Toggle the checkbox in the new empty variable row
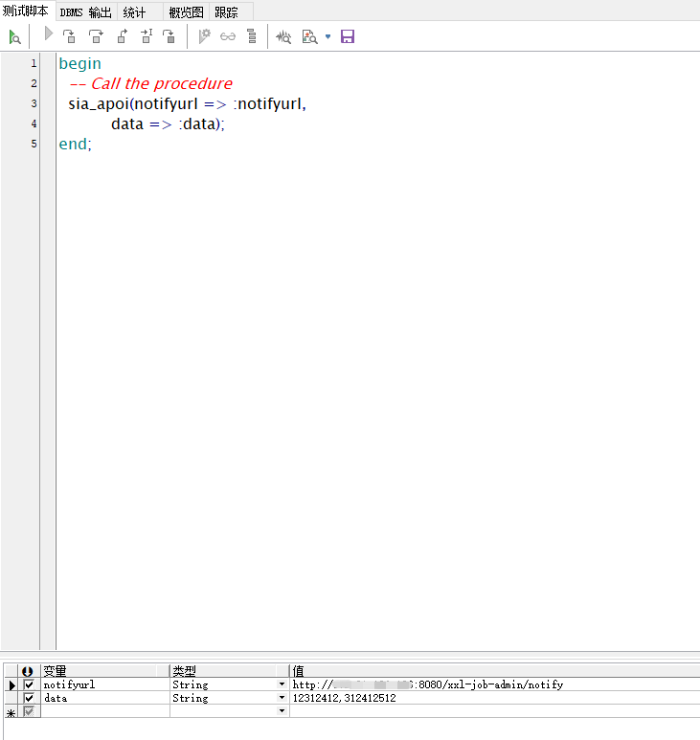The width and height of the screenshot is (700, 740). pyautogui.click(x=29, y=710)
